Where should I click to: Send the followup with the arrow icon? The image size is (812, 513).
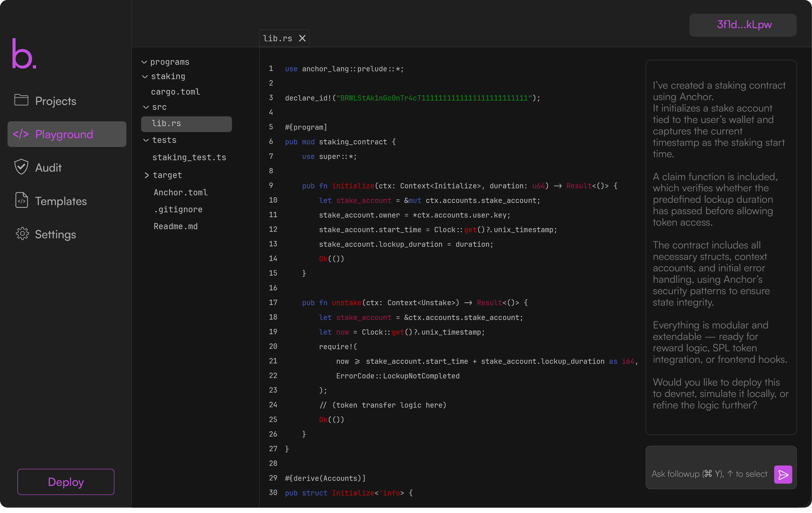tap(783, 474)
